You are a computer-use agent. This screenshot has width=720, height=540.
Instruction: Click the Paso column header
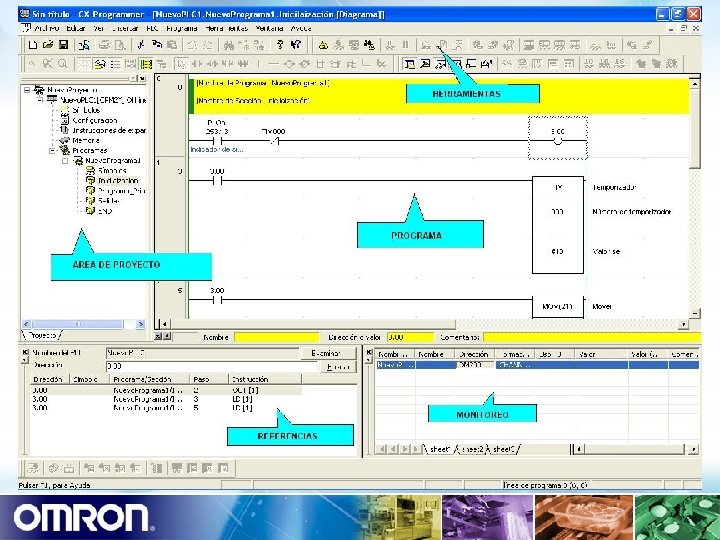(209, 379)
